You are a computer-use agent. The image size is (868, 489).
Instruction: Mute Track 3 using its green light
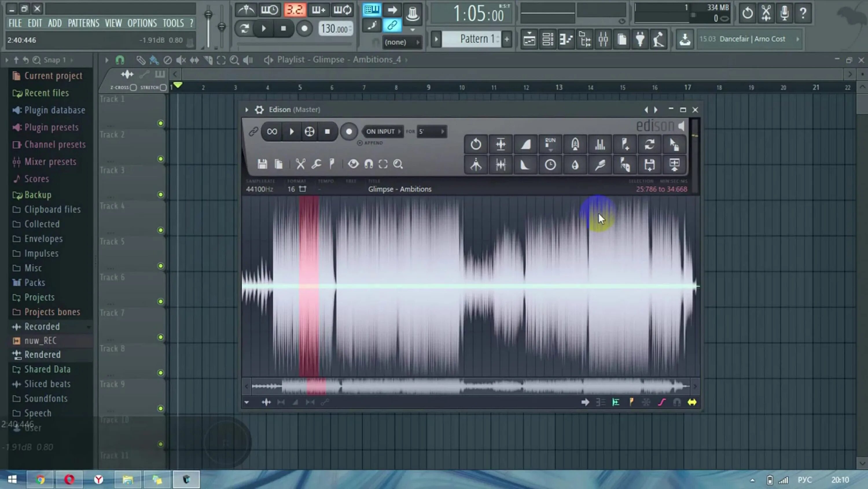pos(161,195)
